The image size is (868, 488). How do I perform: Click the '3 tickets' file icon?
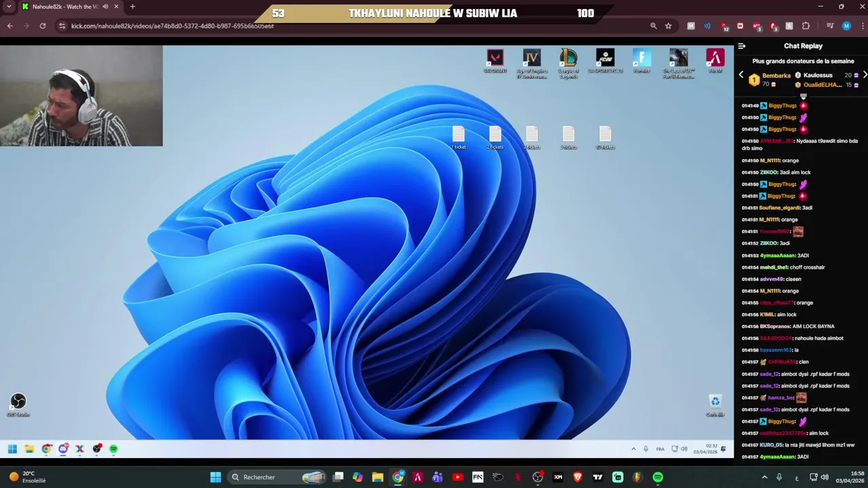532,138
